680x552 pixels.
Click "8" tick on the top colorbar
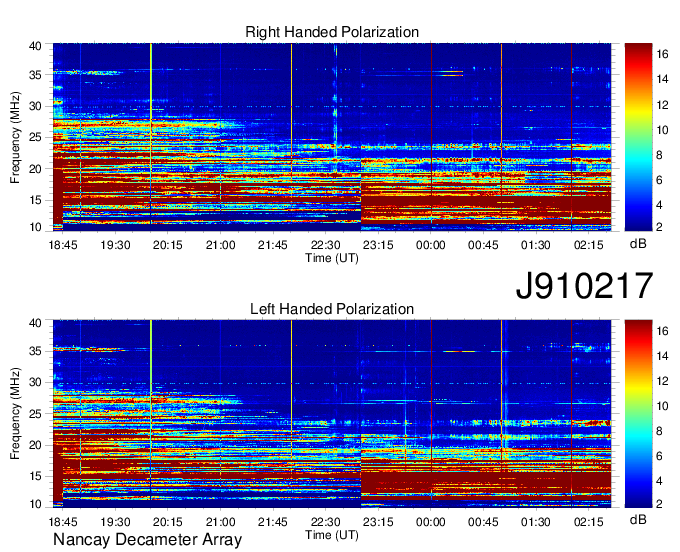[x=659, y=155]
